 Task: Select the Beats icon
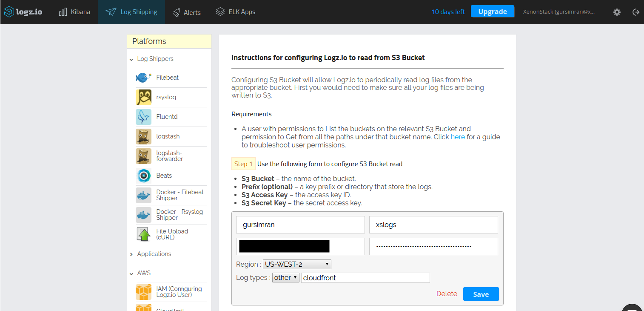click(x=144, y=176)
